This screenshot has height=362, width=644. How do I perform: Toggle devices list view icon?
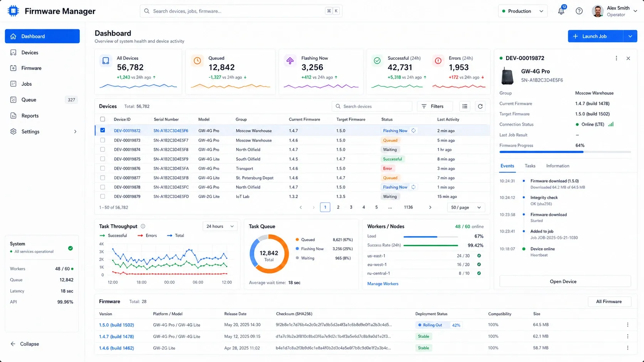click(x=465, y=107)
